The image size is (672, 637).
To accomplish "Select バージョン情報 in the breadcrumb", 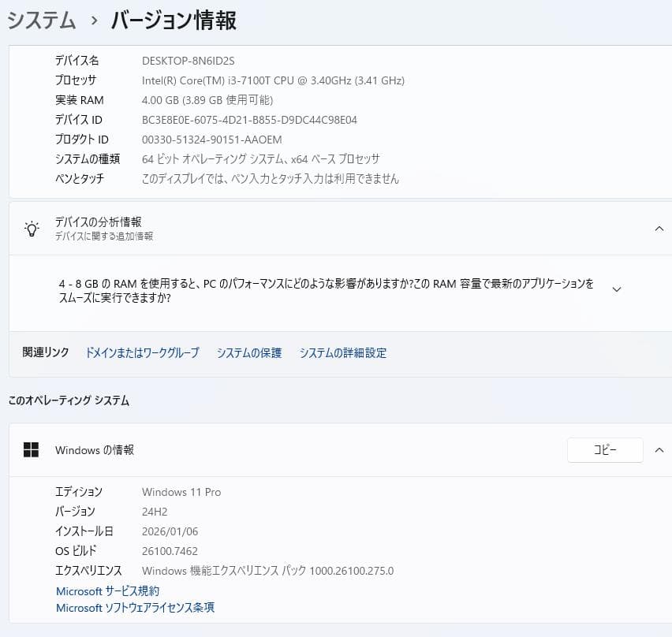I will pos(173,20).
